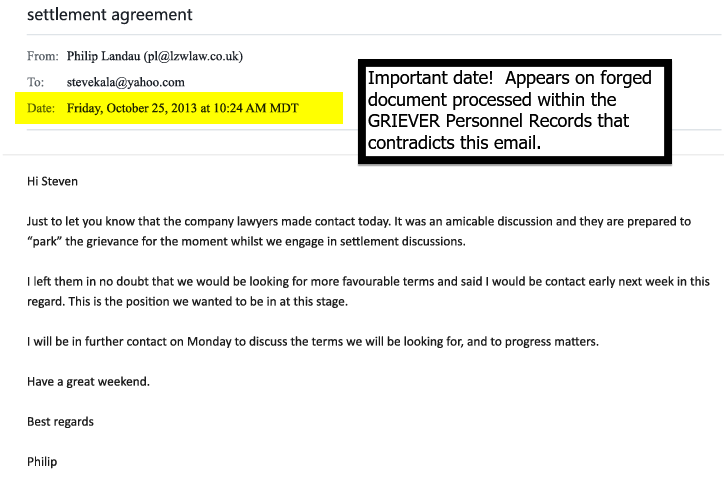Viewport: 724px width, 480px height.
Task: Click the 'settlement agreement' subject title
Action: point(109,15)
